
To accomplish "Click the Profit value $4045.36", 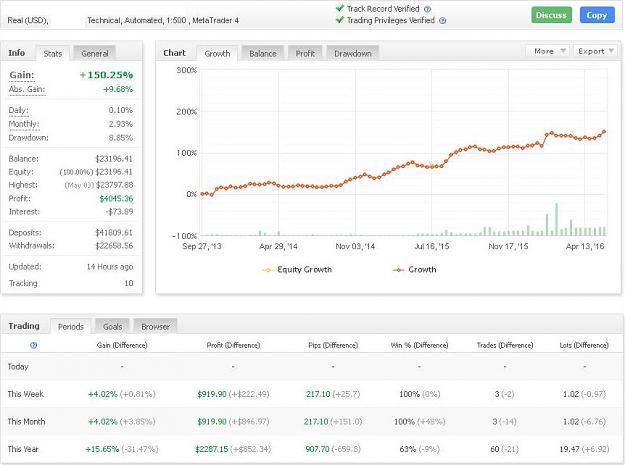I will 116,198.
